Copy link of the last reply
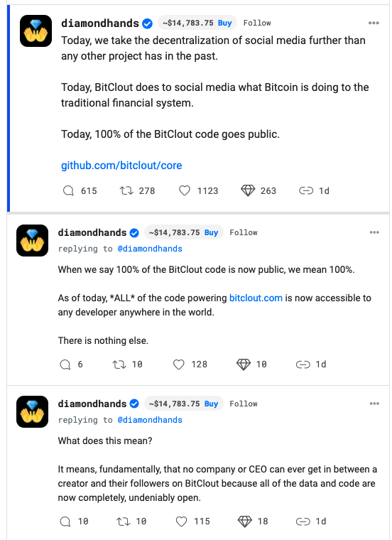 pyautogui.click(x=303, y=522)
